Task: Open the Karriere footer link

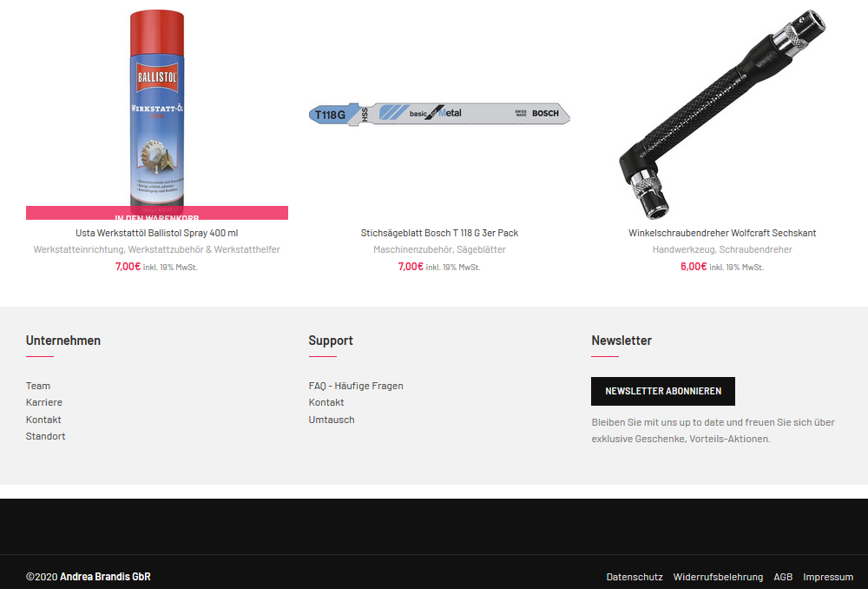Action: [43, 402]
